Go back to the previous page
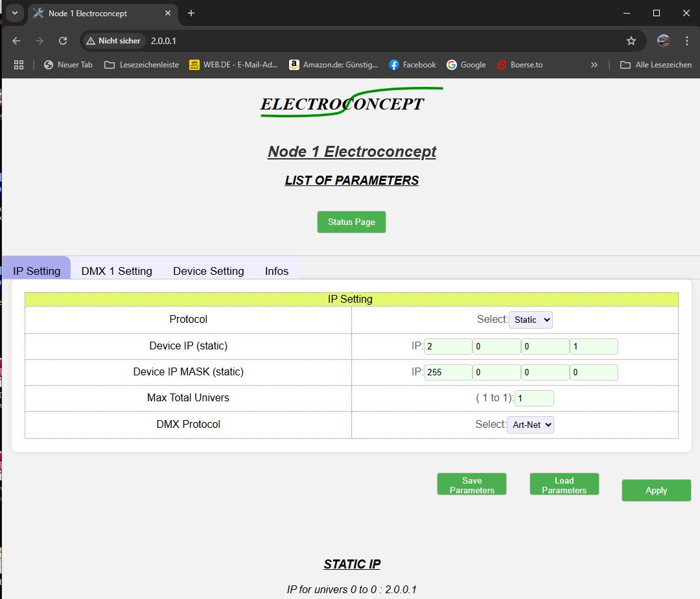700x599 pixels. pyautogui.click(x=16, y=41)
